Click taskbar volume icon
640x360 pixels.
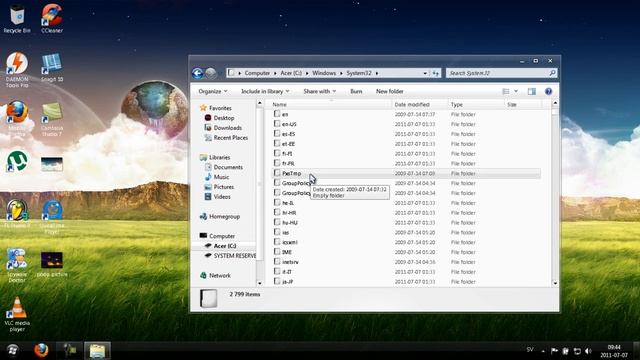588,351
